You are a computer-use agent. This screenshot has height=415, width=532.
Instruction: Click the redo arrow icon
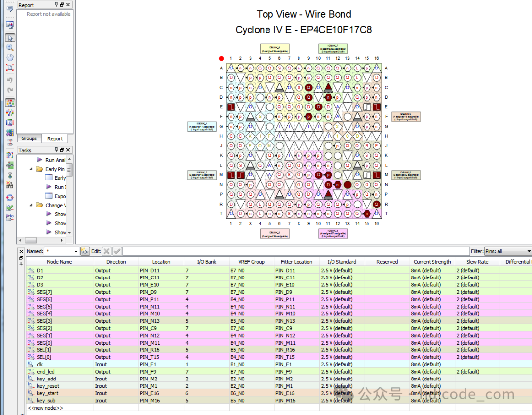(10, 90)
